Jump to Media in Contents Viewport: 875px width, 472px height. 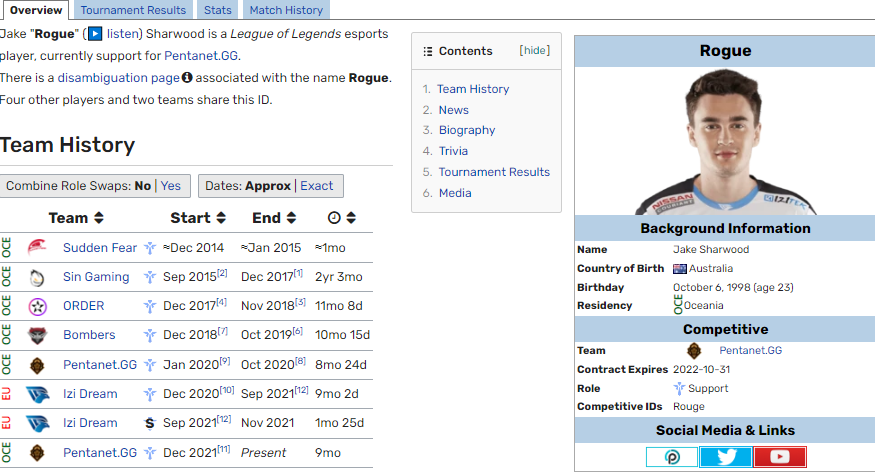455,193
